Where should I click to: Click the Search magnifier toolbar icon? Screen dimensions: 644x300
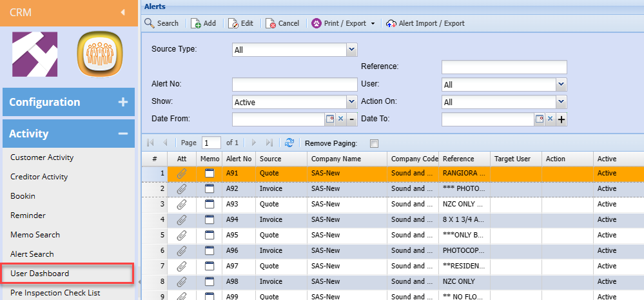click(150, 23)
